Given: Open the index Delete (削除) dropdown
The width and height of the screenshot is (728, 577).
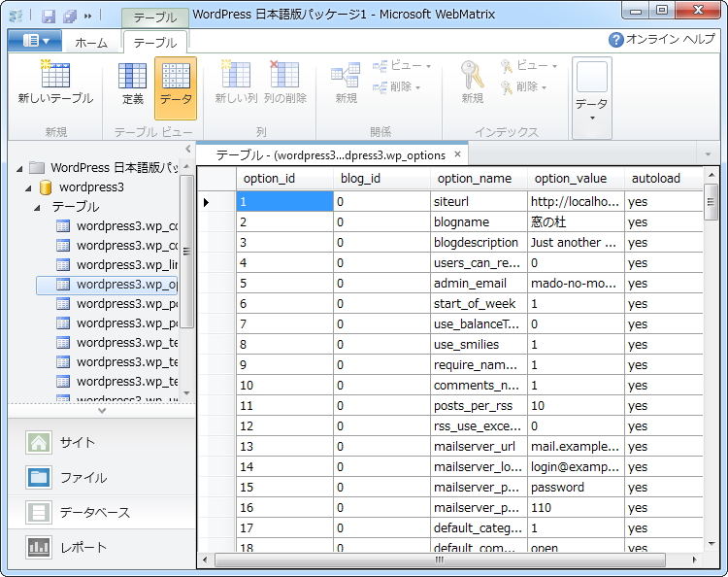Looking at the screenshot, I should (524, 86).
